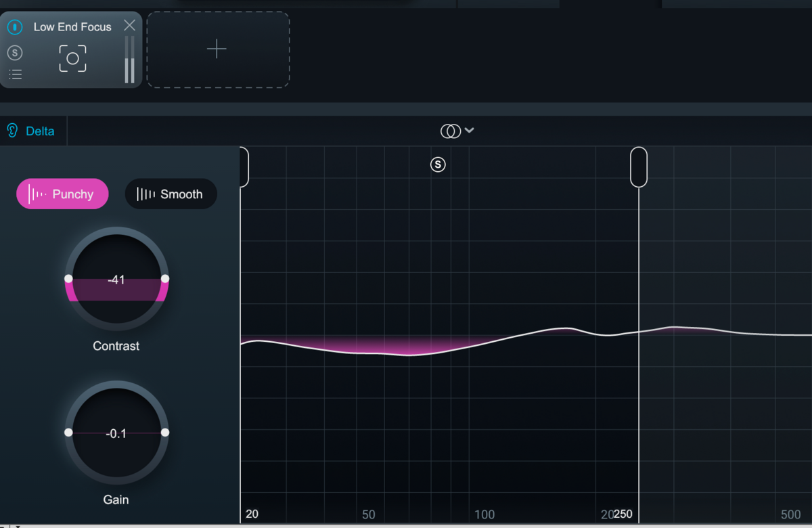The image size is (812, 528).
Task: Click the Punchy waveform icon
Action: 38,194
